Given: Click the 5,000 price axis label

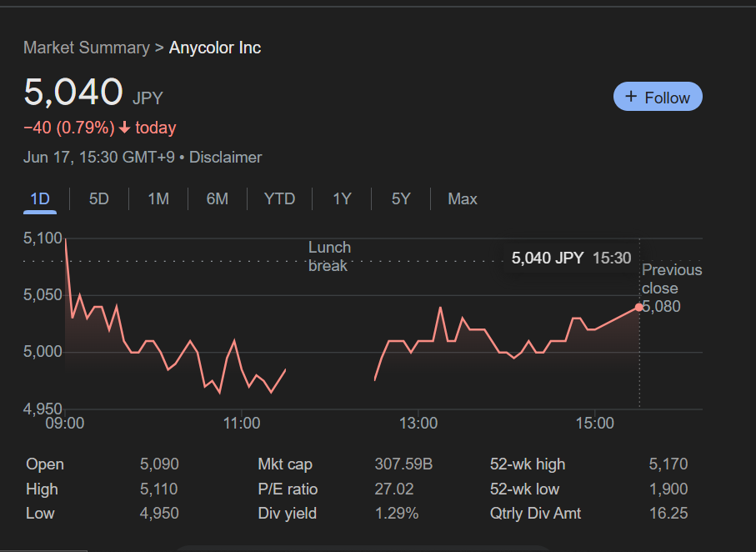Looking at the screenshot, I should 43,352.
